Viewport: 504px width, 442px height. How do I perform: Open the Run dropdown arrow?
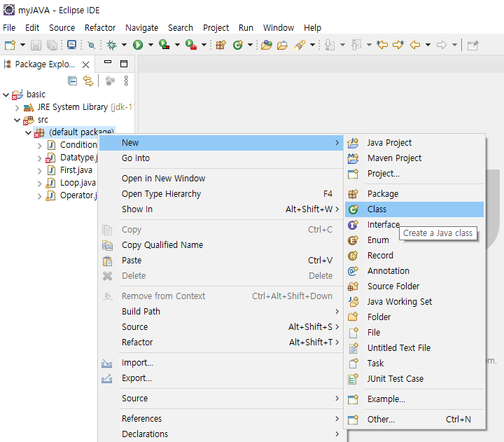150,45
